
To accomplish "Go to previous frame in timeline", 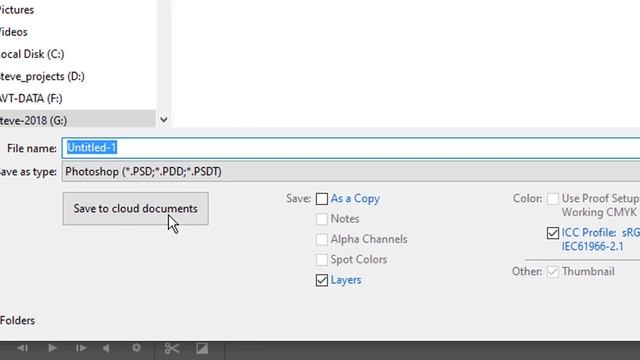I will point(23,348).
